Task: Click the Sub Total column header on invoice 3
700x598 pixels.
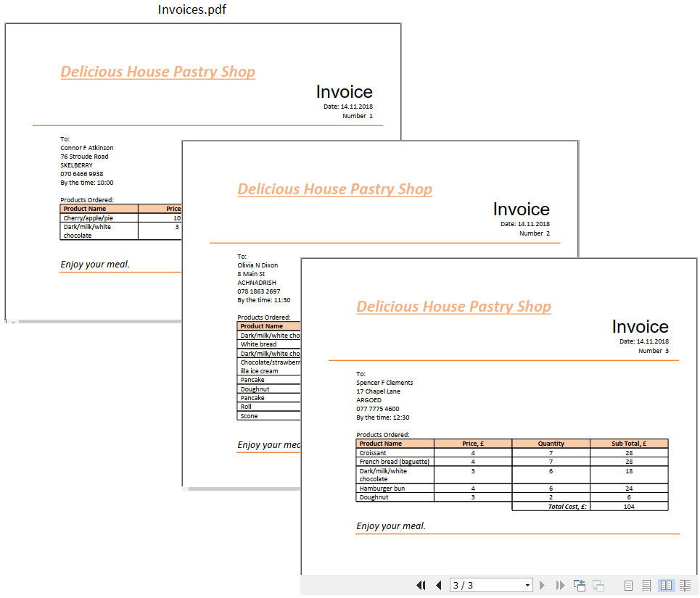Action: click(x=628, y=444)
